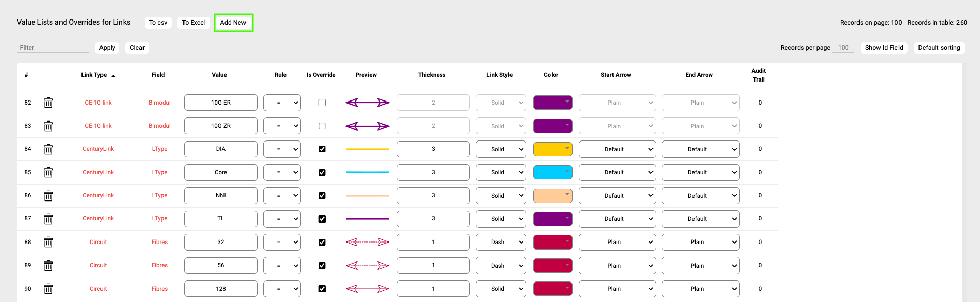Click the Color column header
Viewport: 980px width, 302px height.
point(551,75)
